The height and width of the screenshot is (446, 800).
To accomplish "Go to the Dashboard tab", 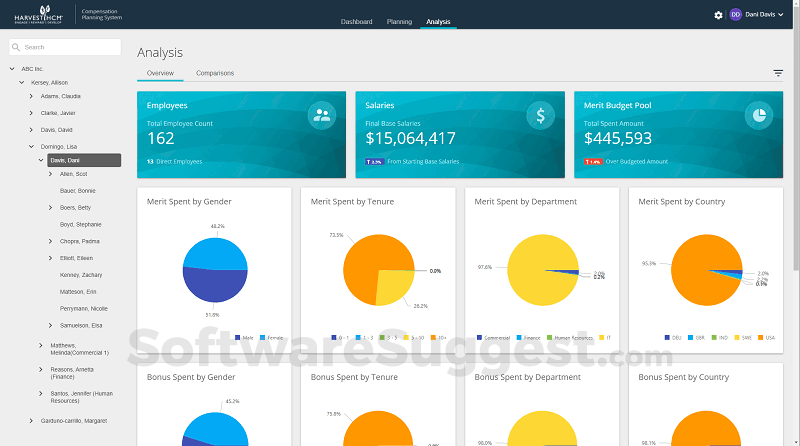I will (x=357, y=21).
